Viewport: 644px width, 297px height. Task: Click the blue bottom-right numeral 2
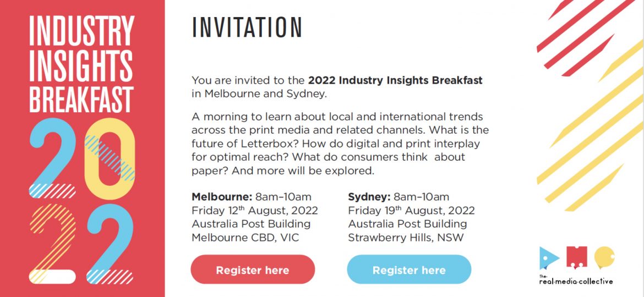(110, 244)
